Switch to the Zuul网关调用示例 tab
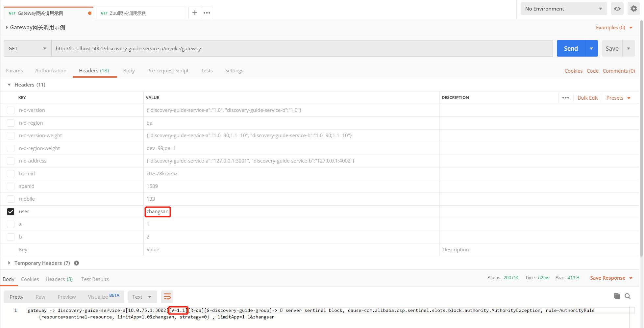Image resolution: width=644 pixels, height=328 pixels. [141, 13]
